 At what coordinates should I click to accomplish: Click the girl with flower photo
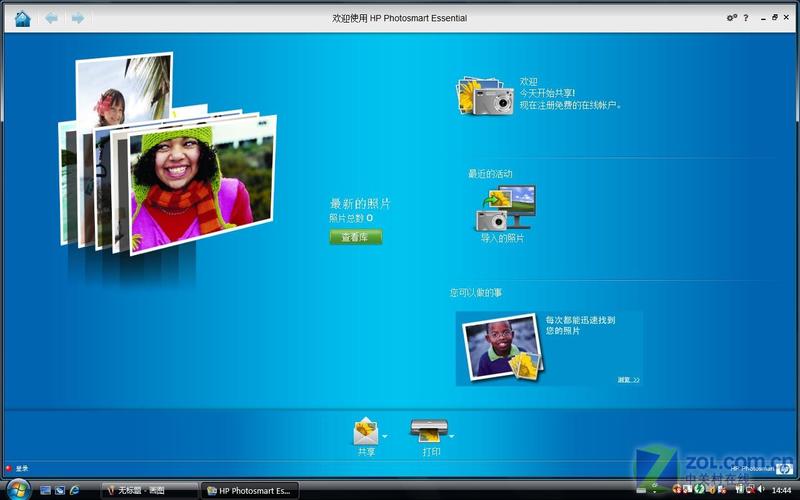(x=124, y=87)
